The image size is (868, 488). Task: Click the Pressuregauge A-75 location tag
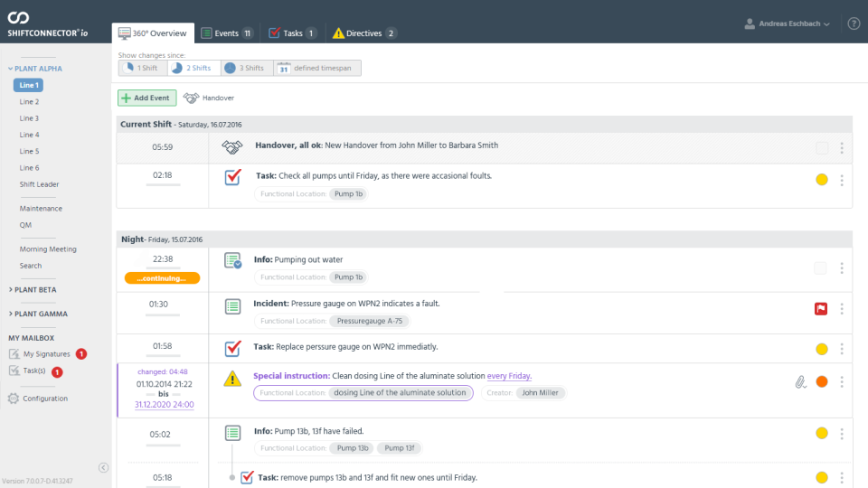pyautogui.click(x=369, y=321)
